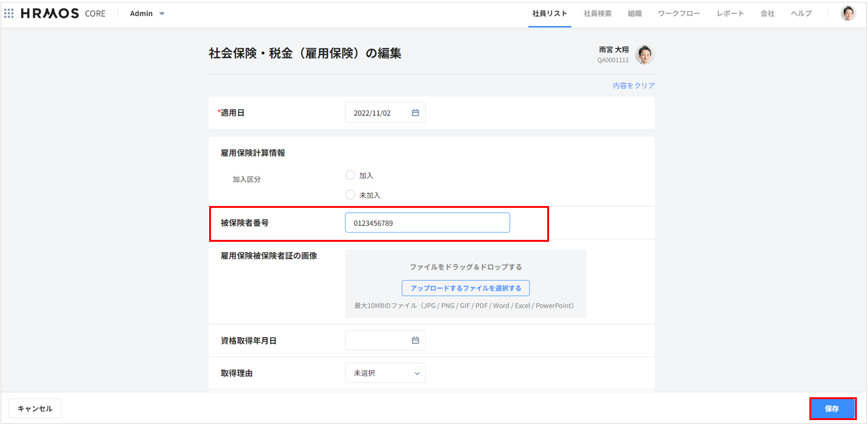Click the 保存 button
Screen dimensions: 868x425
point(832,409)
